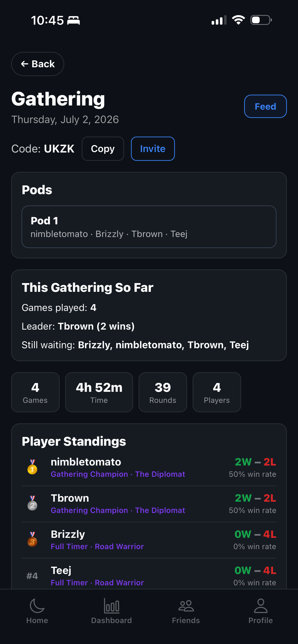Open the Friends people icon

tap(186, 606)
